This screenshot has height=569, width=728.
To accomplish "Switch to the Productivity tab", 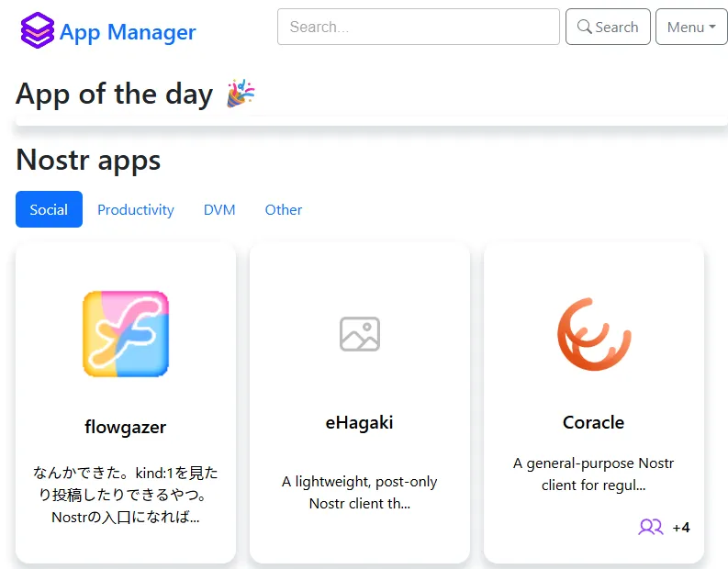I will [136, 209].
